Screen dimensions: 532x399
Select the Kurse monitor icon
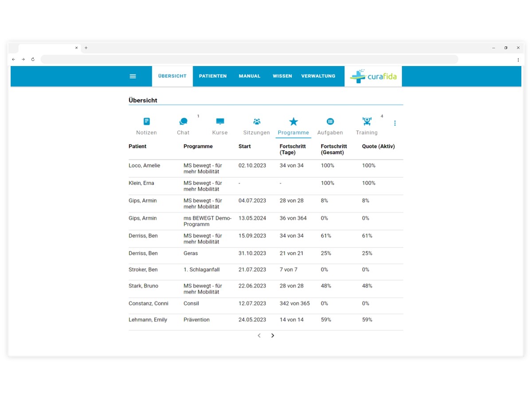(x=220, y=121)
